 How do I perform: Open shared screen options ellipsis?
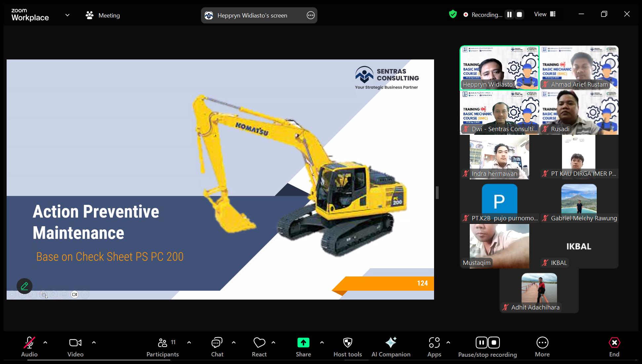[x=310, y=15]
